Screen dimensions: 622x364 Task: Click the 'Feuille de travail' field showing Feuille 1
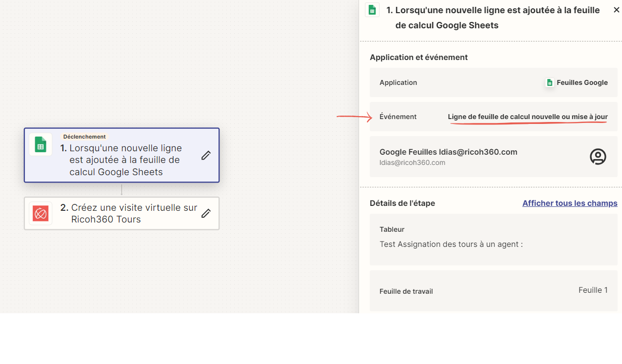(494, 291)
